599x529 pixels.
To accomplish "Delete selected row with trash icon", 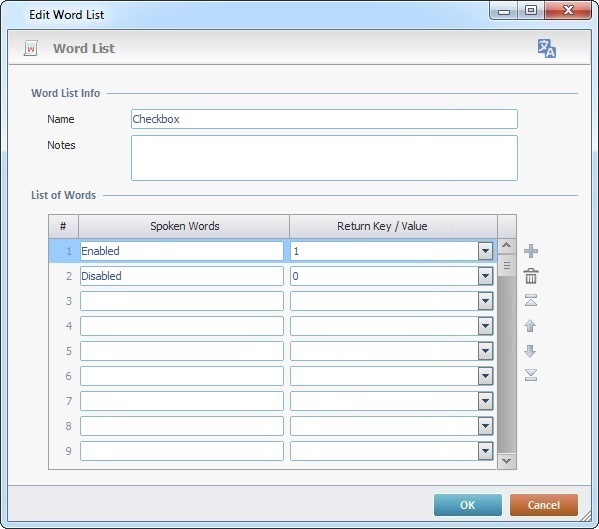I will (531, 276).
